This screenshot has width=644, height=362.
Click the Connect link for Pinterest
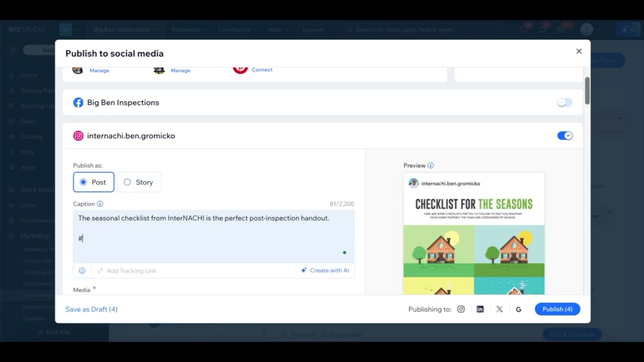[262, 70]
